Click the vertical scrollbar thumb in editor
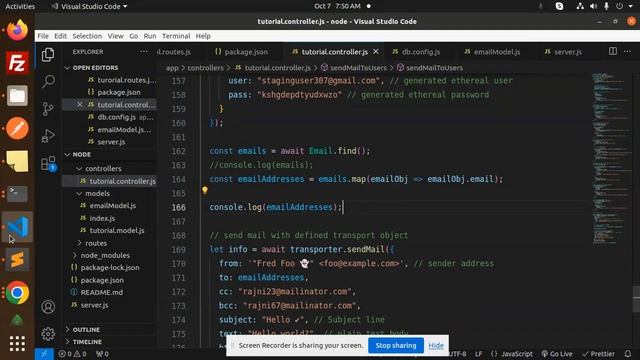Viewport: 640px width, 360px height. [x=636, y=298]
